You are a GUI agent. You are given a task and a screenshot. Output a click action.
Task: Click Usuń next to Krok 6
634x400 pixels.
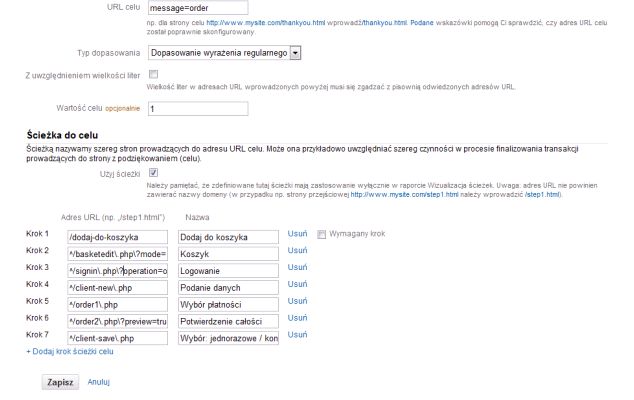point(297,319)
